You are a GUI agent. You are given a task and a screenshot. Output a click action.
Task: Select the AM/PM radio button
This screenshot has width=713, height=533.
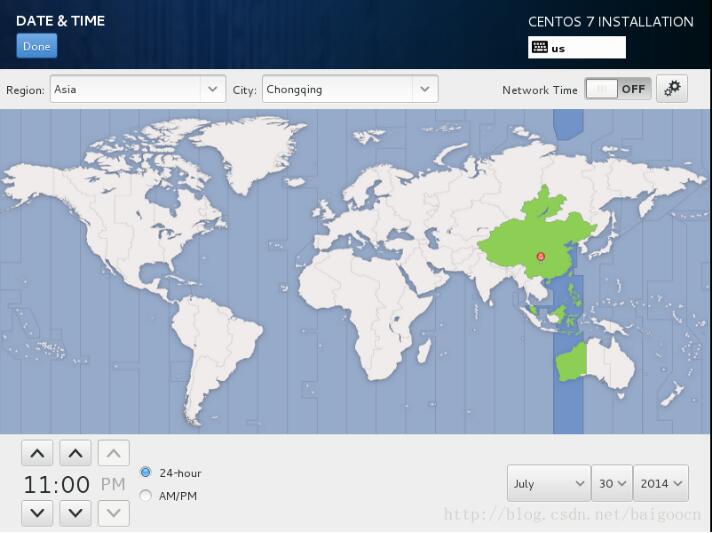146,495
